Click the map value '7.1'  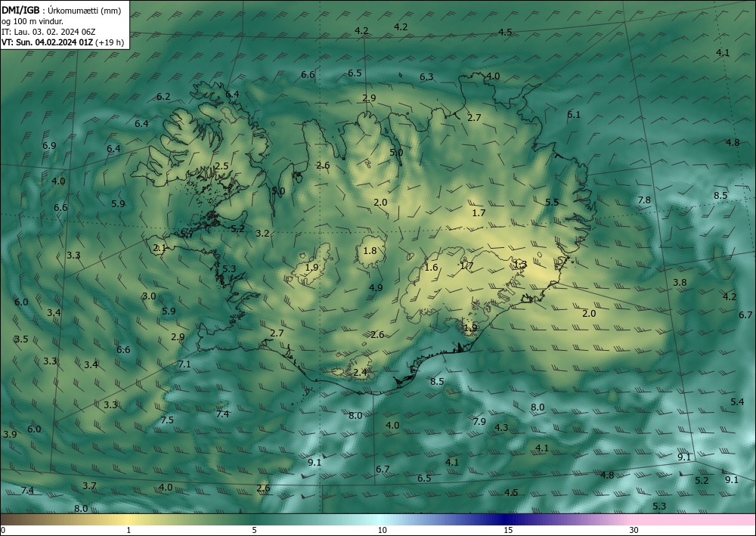[184, 364]
